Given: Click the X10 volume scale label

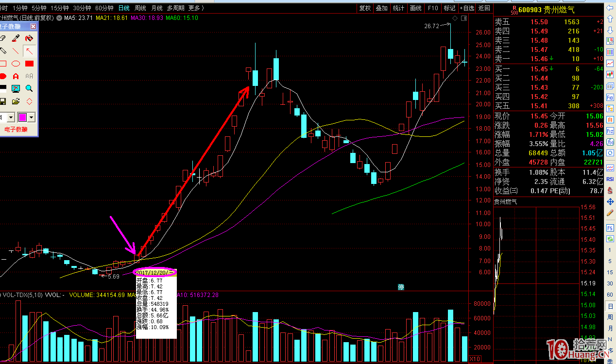Looking at the screenshot, I should click(475, 358).
